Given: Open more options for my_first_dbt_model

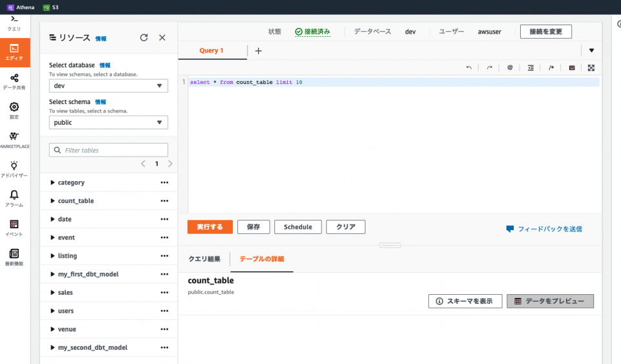Looking at the screenshot, I should (x=164, y=274).
